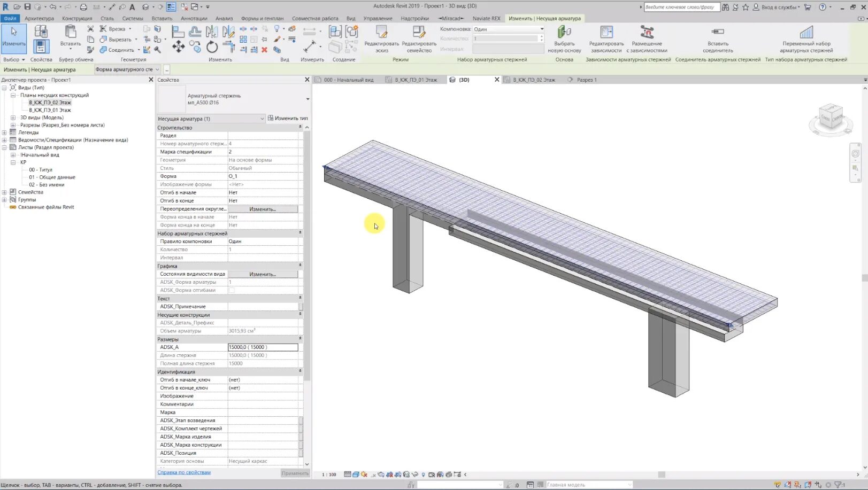
Task: Click the 3D view horizontal scrollbar thumb
Action: coord(662,475)
